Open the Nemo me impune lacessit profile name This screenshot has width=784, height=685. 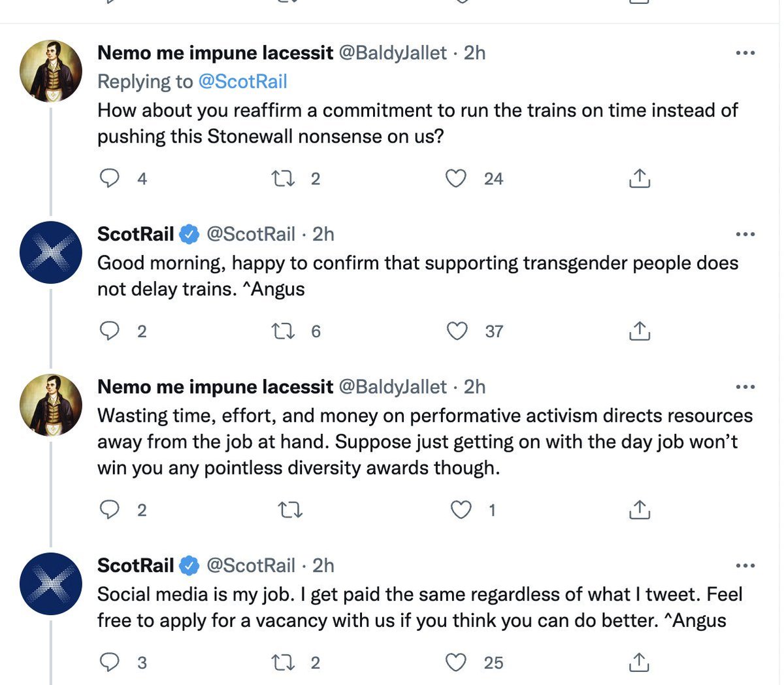click(x=215, y=53)
